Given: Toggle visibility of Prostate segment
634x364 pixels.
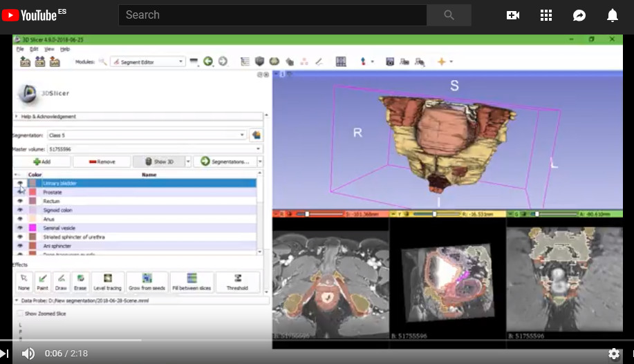Looking at the screenshot, I should (x=20, y=192).
